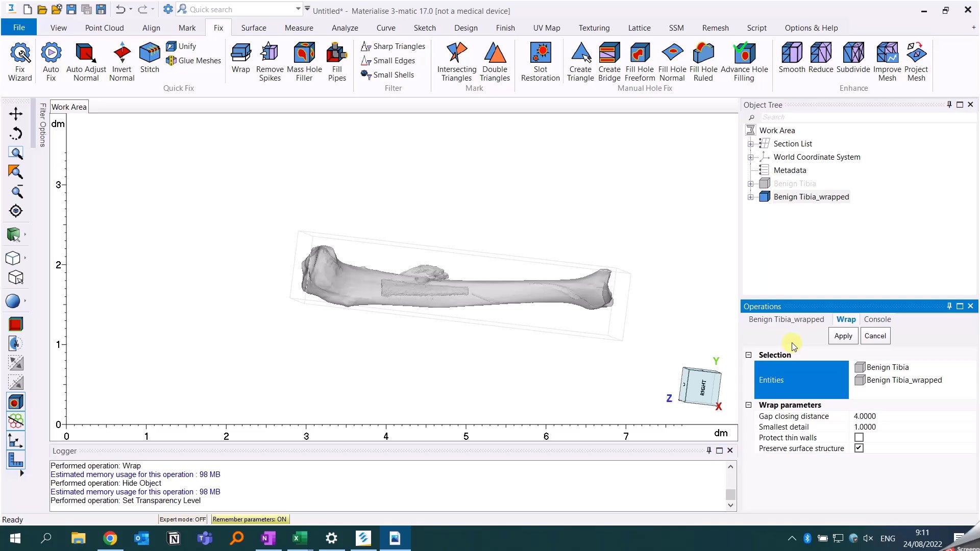The height and width of the screenshot is (551, 980).
Task: Expand the Benign Tibia_wrapped tree node
Action: point(750,197)
